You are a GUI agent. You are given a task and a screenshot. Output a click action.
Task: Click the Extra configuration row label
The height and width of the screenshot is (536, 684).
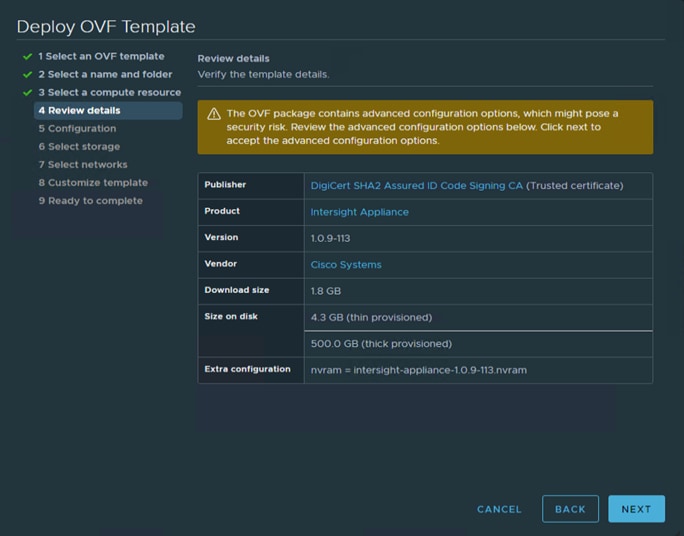point(247,369)
